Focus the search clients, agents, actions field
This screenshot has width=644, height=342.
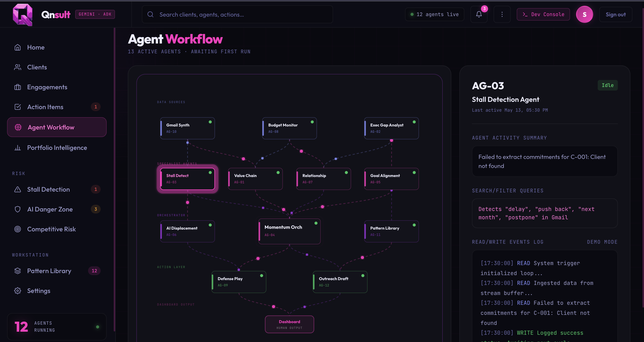pos(237,14)
